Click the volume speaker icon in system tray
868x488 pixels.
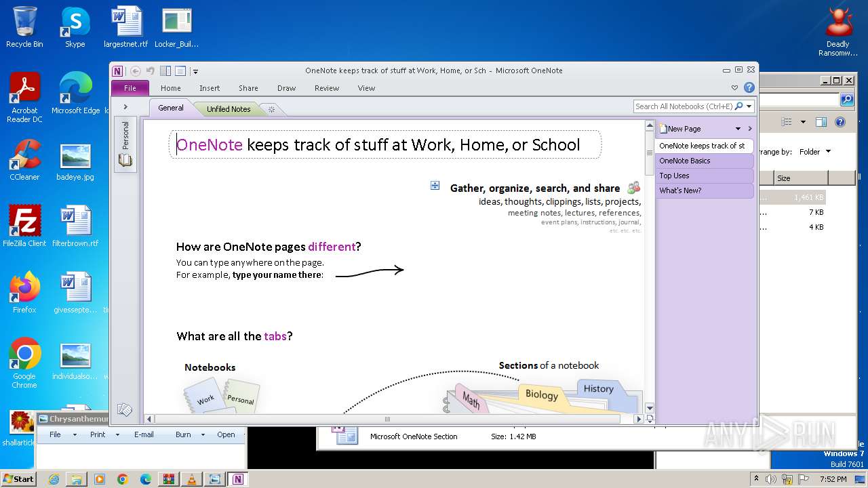[x=770, y=479]
